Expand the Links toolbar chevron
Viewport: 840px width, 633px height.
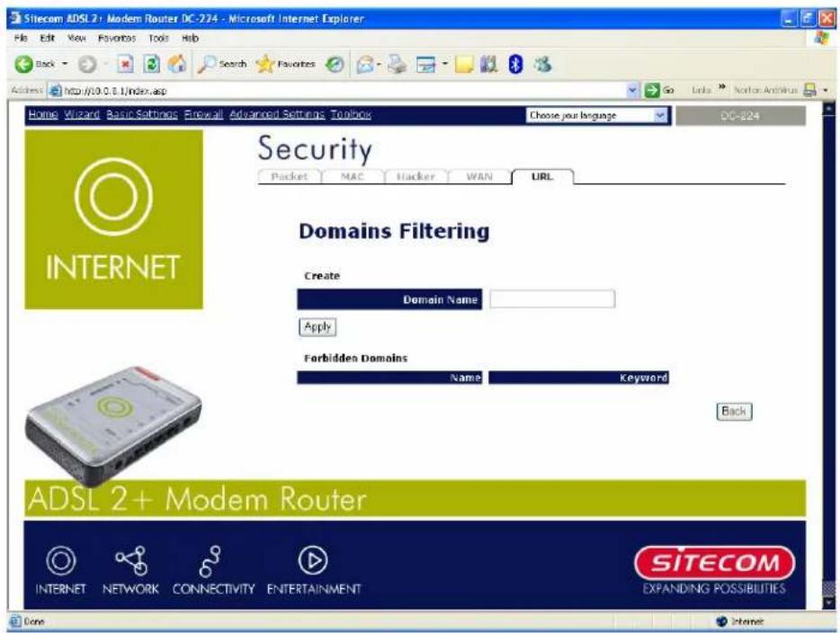click(721, 87)
